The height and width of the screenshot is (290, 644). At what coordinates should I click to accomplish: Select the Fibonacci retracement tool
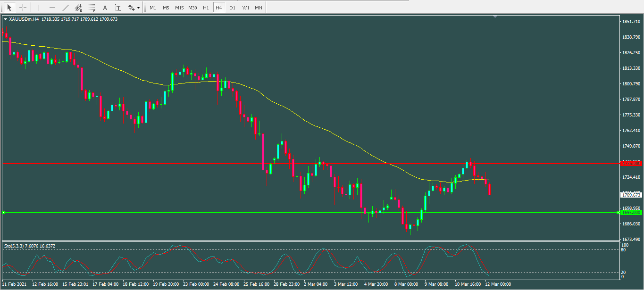(92, 8)
